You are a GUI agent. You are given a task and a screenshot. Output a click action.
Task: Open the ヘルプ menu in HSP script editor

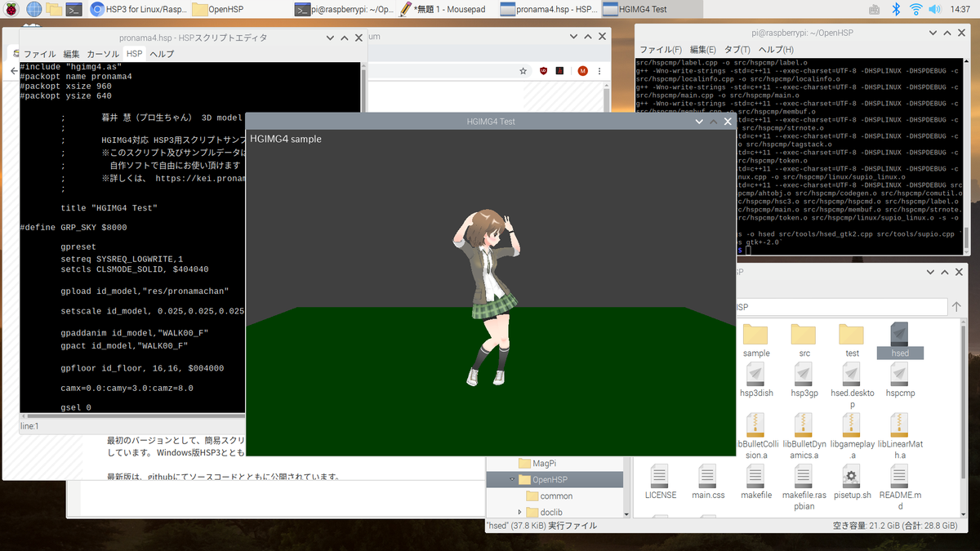pos(162,54)
